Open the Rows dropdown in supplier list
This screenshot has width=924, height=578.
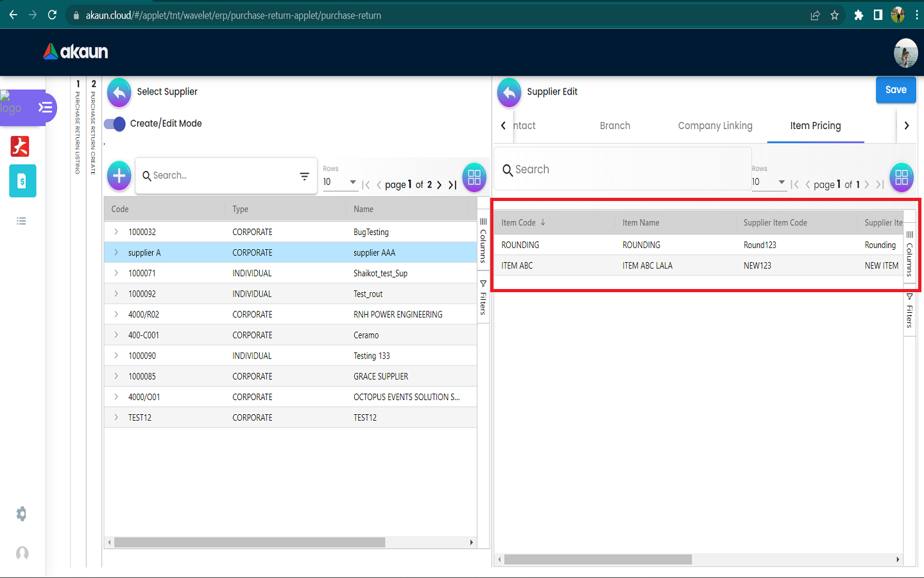(339, 182)
